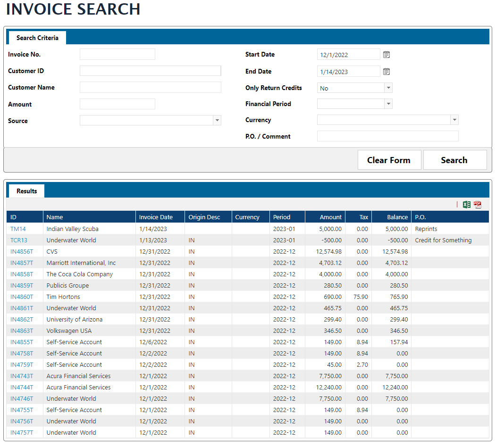Image resolution: width=504 pixels, height=446 pixels.
Task: Sort results by Balance column header
Action: [397, 217]
